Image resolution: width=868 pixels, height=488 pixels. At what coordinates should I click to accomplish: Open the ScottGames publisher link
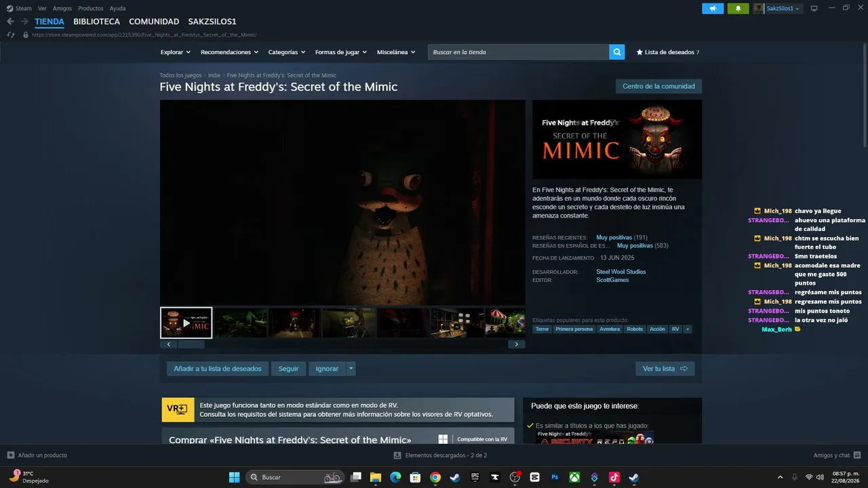(x=612, y=280)
